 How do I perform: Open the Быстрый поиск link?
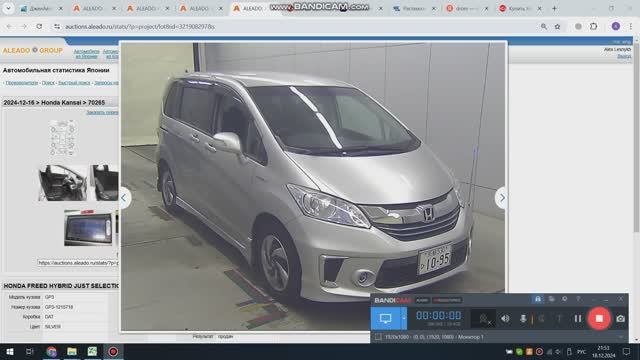click(74, 83)
